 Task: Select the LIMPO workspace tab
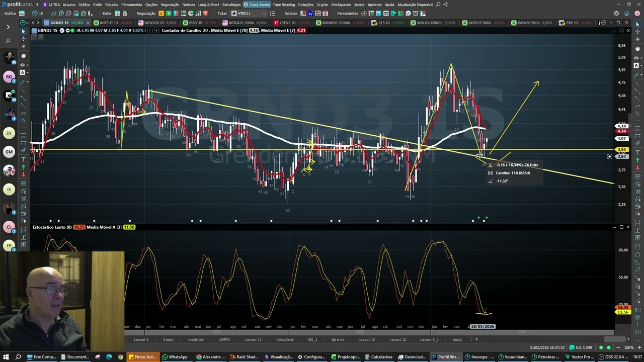224,339
